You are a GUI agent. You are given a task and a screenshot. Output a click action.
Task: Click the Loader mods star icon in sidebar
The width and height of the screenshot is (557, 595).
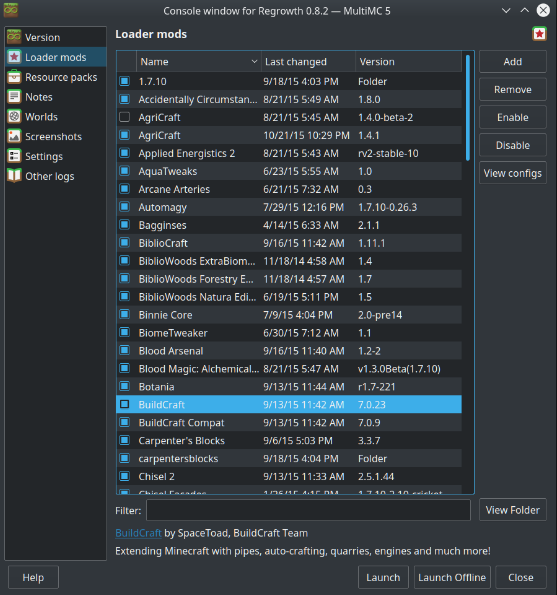(x=14, y=57)
